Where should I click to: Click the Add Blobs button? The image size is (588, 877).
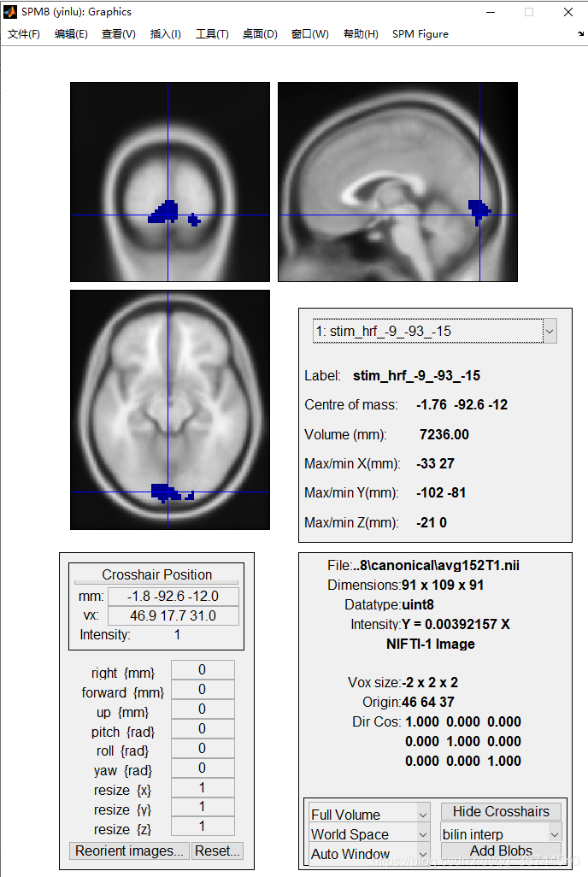[x=502, y=851]
